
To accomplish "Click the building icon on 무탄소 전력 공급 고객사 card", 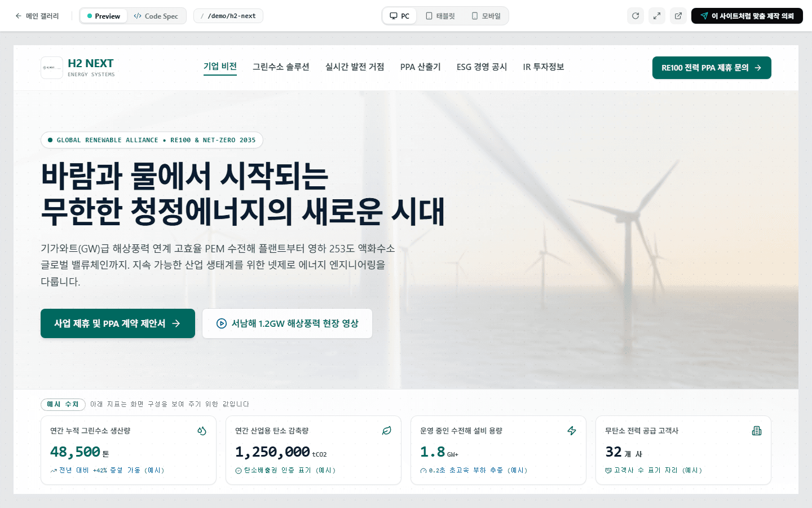I will (757, 431).
